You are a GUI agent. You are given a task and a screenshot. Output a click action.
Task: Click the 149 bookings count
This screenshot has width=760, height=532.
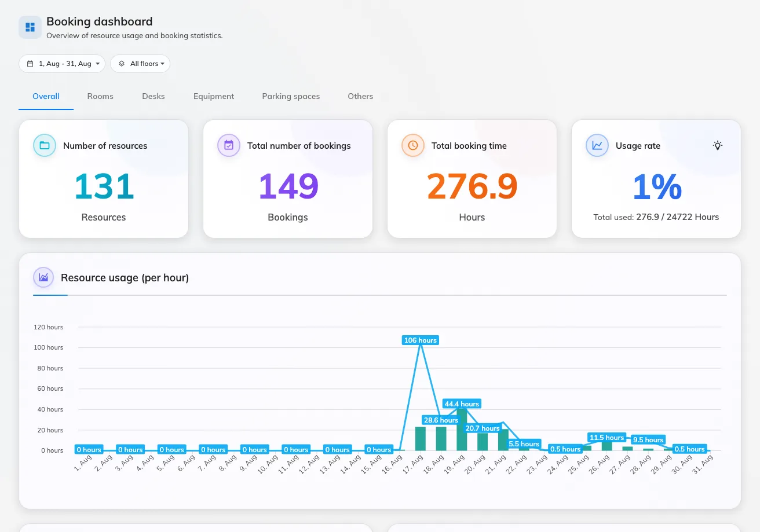pos(288,186)
